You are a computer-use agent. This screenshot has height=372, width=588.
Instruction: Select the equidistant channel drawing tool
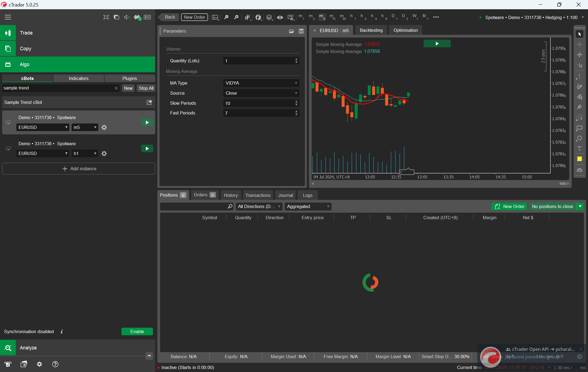(580, 97)
